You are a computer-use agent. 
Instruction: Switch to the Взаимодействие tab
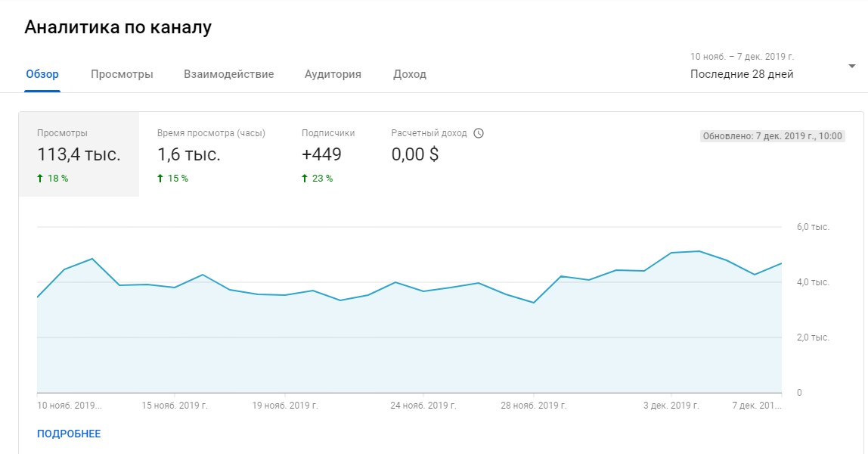click(228, 74)
